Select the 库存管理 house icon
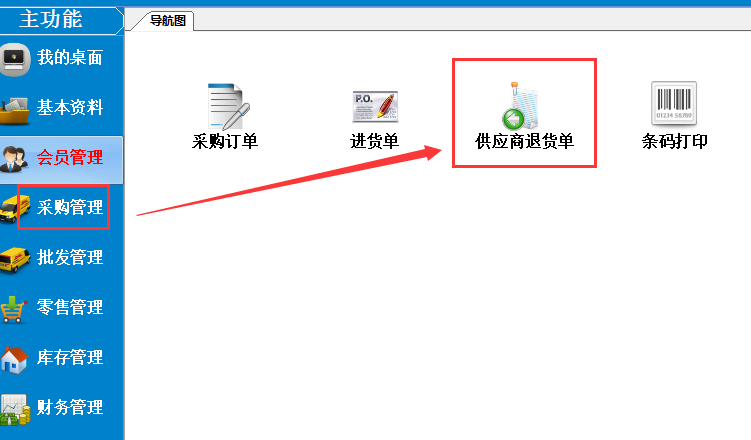 (x=14, y=360)
